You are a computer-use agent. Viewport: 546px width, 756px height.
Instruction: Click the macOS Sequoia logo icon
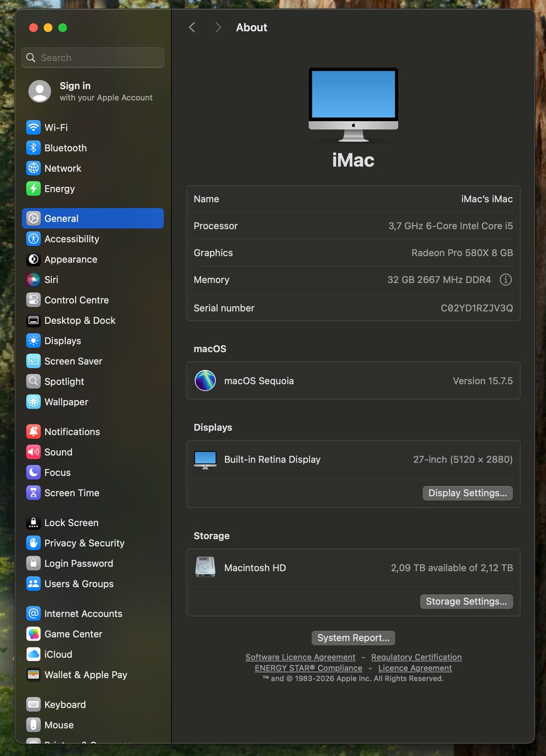pyautogui.click(x=205, y=381)
